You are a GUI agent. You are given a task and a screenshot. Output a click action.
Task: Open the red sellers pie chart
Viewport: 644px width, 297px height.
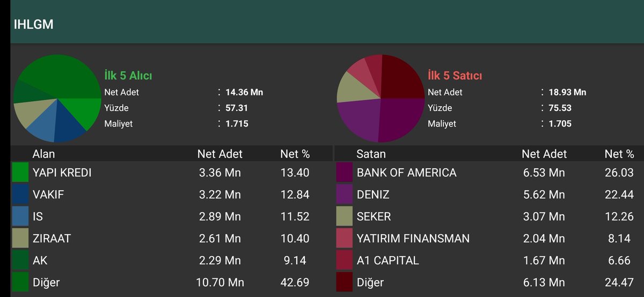click(380, 98)
